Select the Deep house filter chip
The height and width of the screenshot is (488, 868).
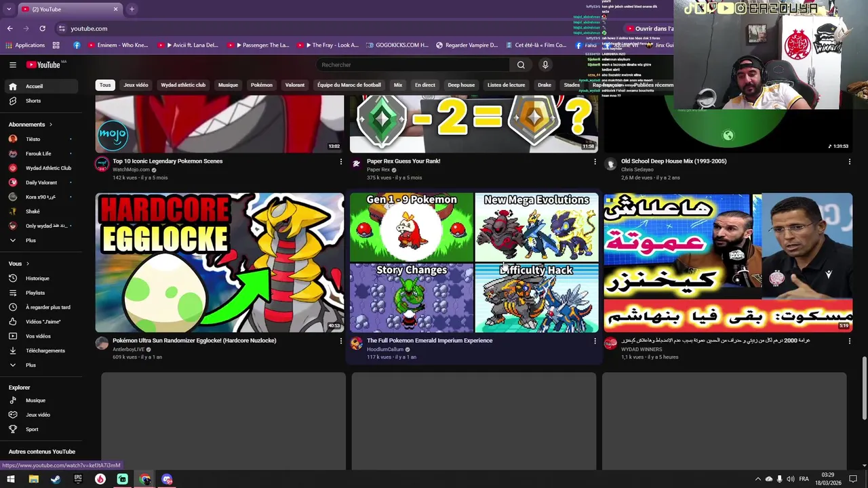(x=461, y=85)
